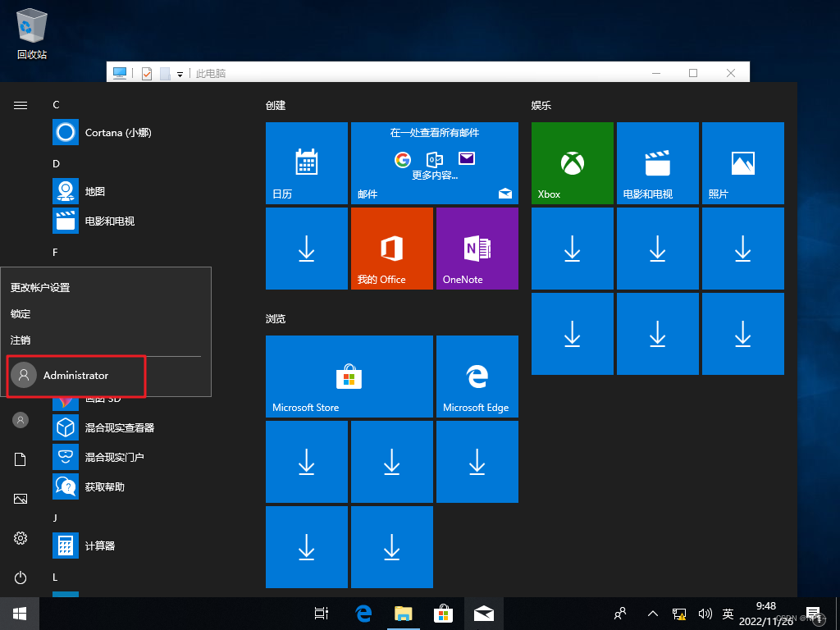Click the letter L section header

coord(55,577)
